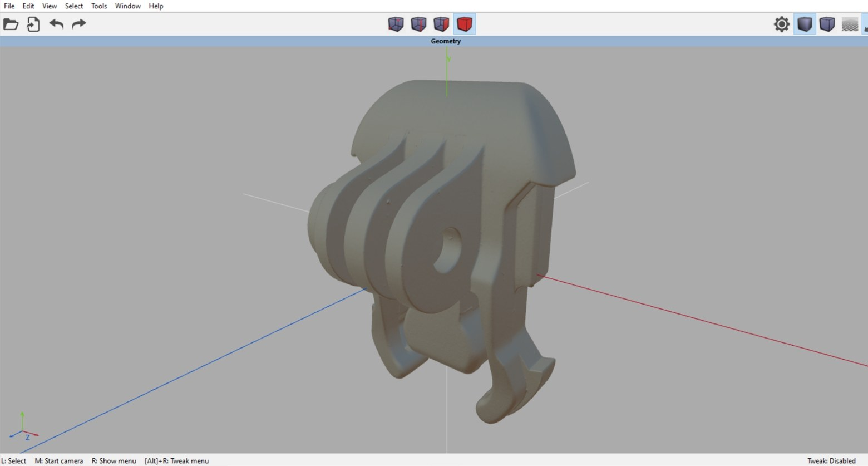Select the red body selection mode cube

point(464,24)
